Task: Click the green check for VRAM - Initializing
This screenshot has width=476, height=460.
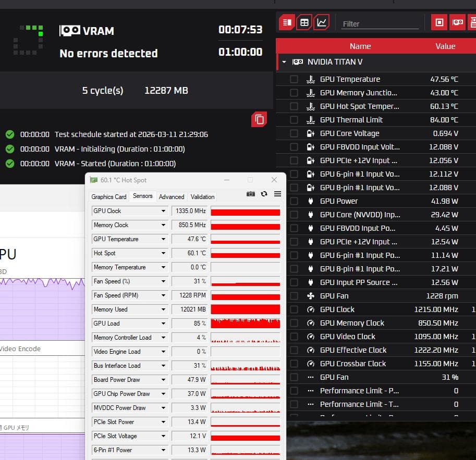Action: [10, 149]
